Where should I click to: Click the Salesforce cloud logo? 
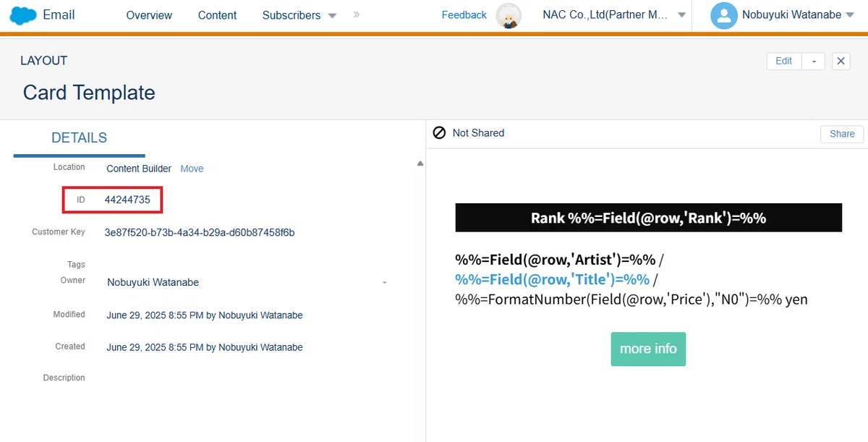[x=23, y=15]
